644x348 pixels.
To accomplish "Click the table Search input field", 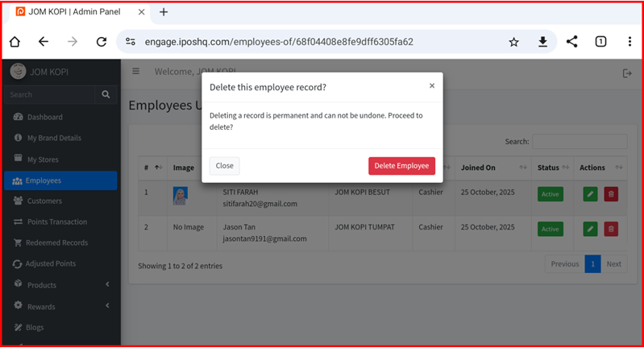I will [579, 142].
